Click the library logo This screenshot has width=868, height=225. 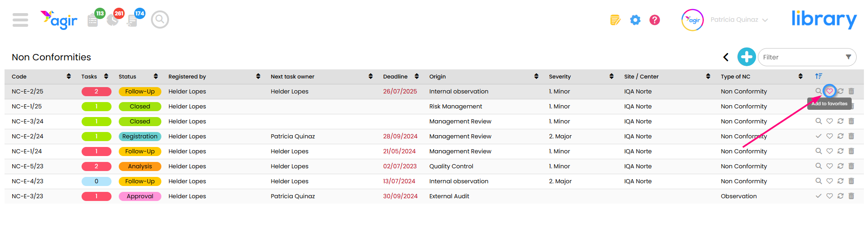[824, 19]
